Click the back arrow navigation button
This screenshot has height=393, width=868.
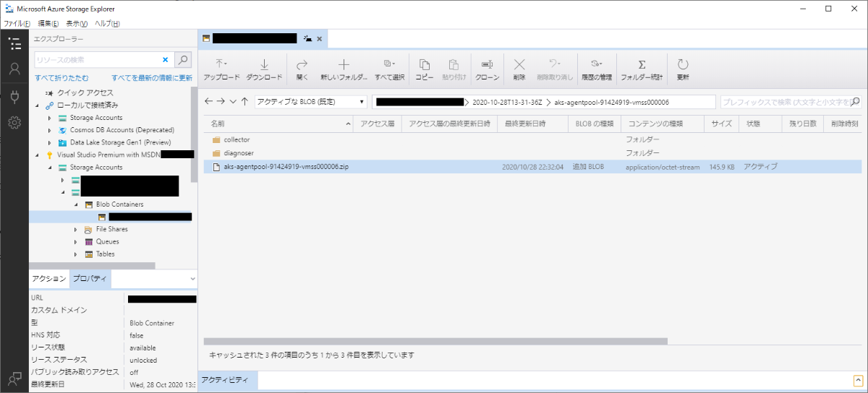[208, 102]
